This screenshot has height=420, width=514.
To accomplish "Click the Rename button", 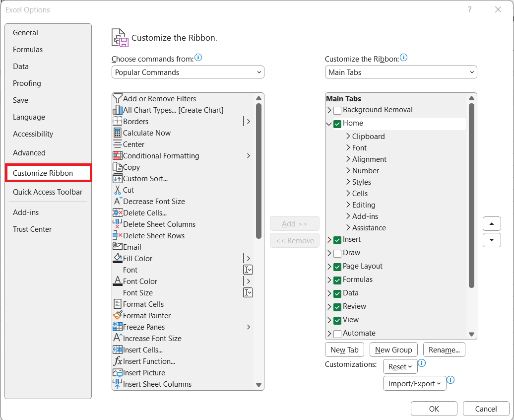I will (444, 350).
